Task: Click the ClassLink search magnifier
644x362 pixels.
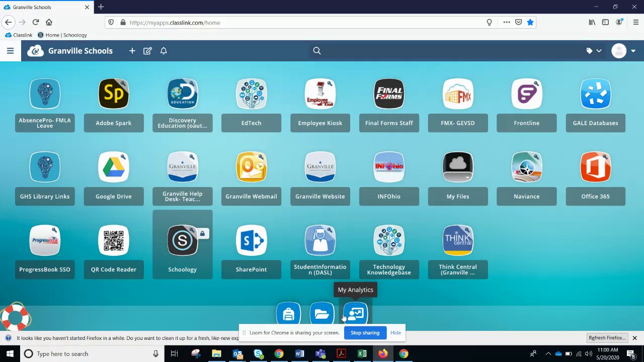Action: coord(317,51)
